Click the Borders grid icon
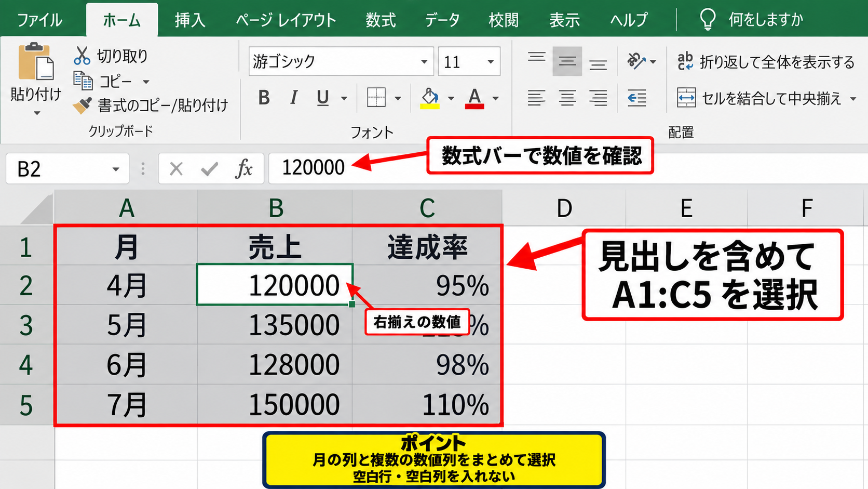 [x=376, y=98]
